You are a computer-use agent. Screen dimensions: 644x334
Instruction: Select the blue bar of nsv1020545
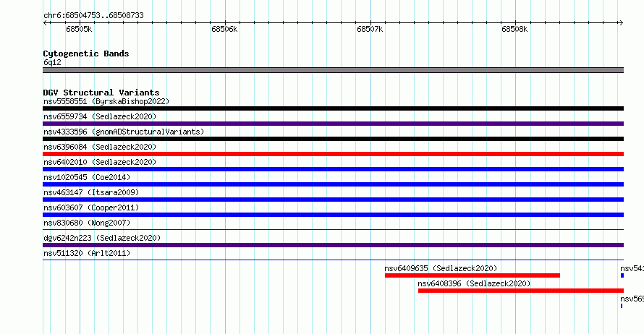(333, 184)
